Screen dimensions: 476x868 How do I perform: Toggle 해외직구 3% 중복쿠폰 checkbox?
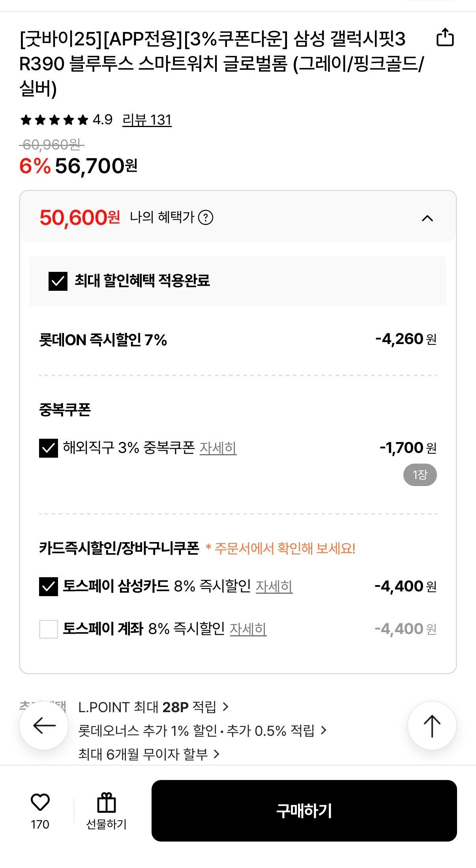(x=49, y=448)
